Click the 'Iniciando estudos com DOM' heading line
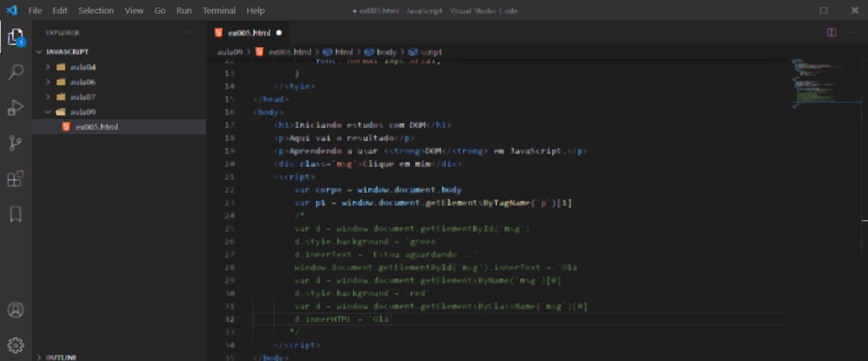Image resolution: width=868 pixels, height=361 pixels. [363, 125]
